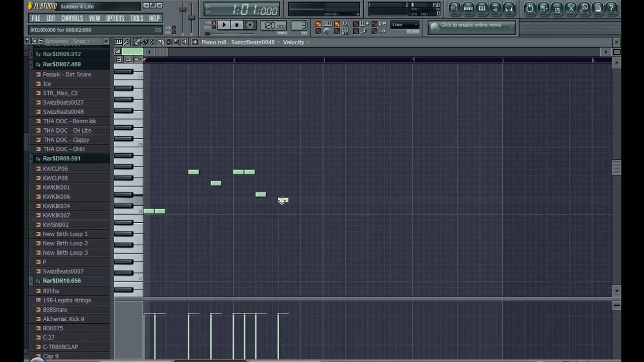Click the pattern number selector showing 3

(299, 26)
